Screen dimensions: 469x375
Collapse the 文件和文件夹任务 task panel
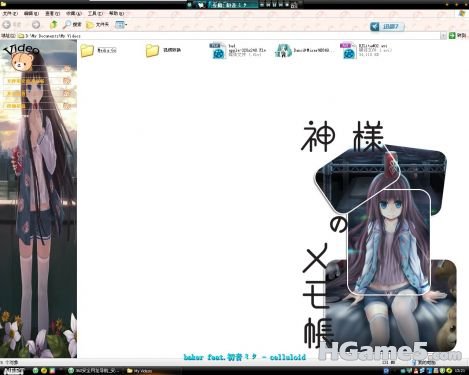[67, 81]
